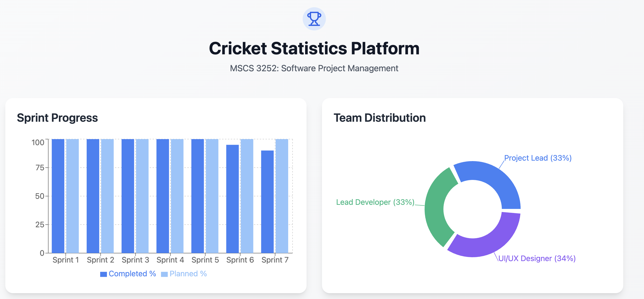Click the Lead Developer (33%) label
The width and height of the screenshot is (644, 299).
tap(375, 202)
